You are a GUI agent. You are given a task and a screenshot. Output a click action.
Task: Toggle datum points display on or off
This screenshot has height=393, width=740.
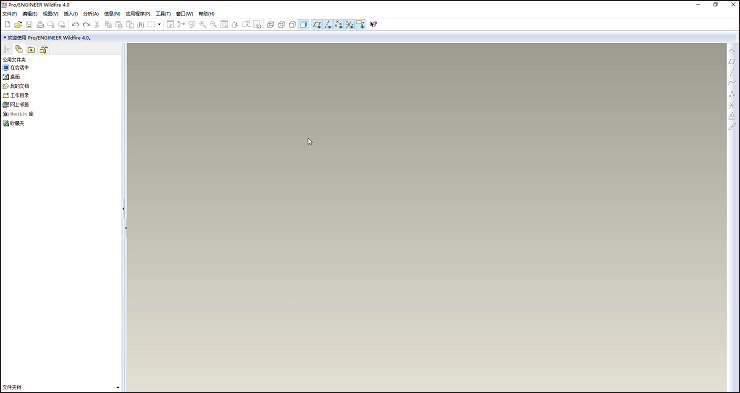click(x=339, y=25)
